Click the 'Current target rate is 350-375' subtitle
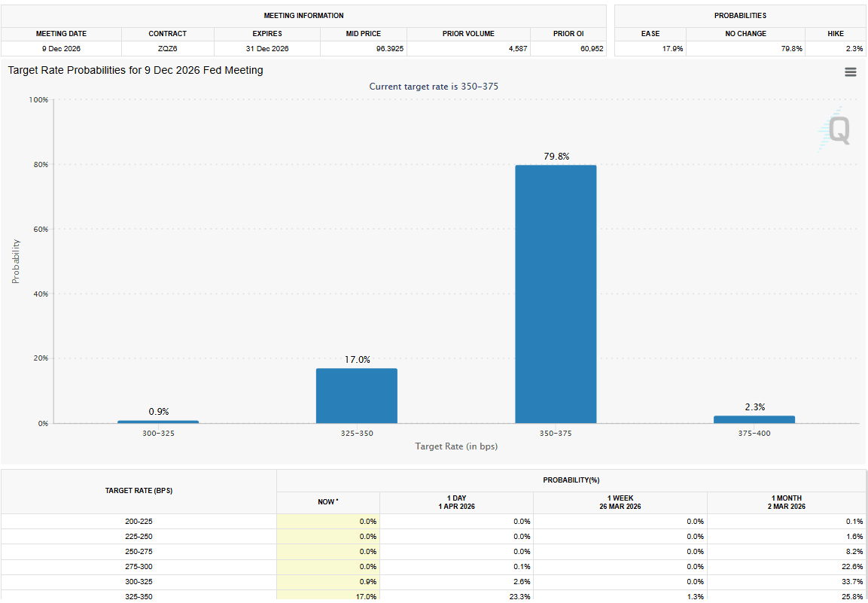 pyautogui.click(x=434, y=87)
